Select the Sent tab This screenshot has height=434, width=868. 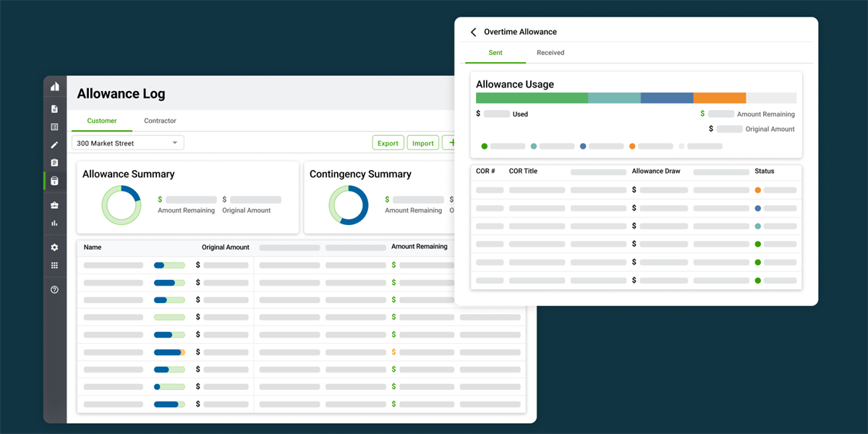pos(495,53)
